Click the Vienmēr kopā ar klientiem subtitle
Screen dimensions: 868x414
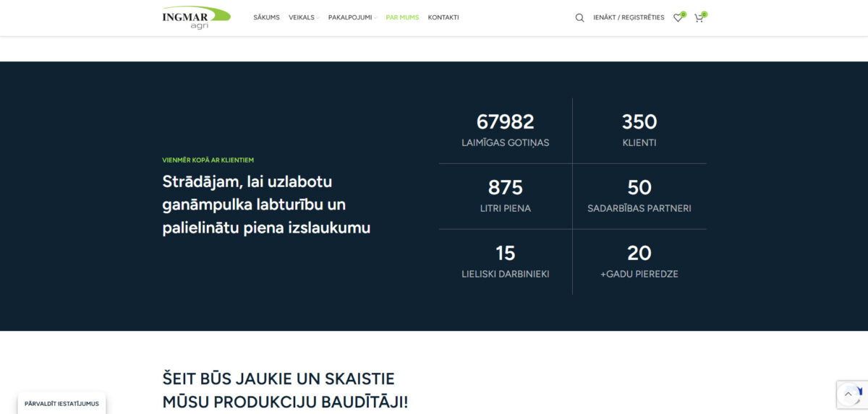[x=208, y=160]
